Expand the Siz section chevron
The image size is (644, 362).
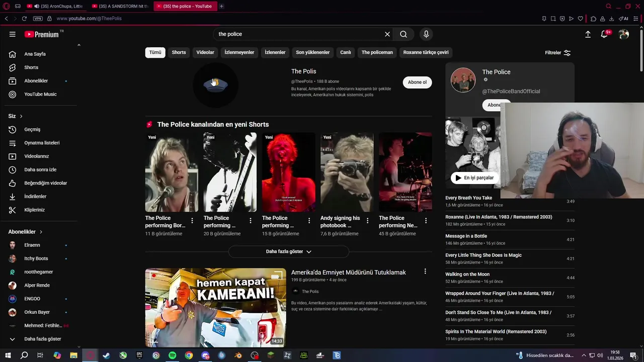coord(21,116)
